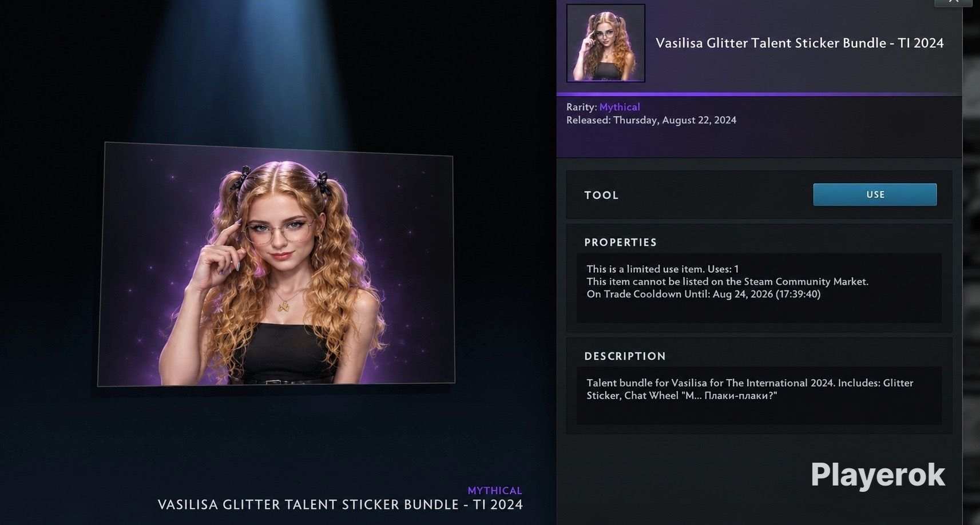Click the DESCRIPTION section heading
This screenshot has height=525, width=980.
(x=625, y=356)
